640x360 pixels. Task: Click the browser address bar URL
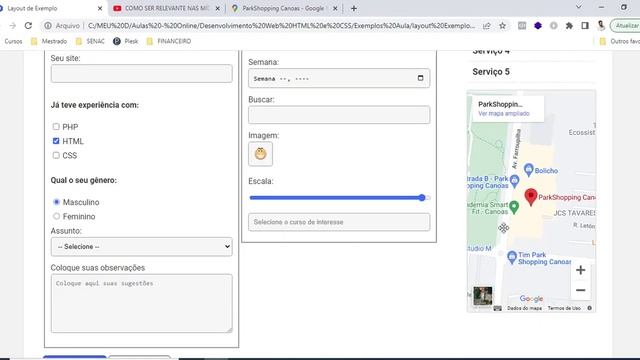(282, 26)
